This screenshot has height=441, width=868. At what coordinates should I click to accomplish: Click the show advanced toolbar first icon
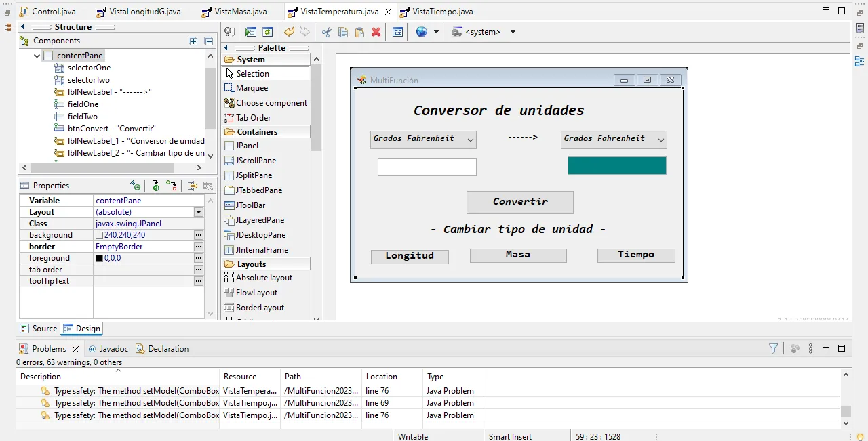coord(229,32)
